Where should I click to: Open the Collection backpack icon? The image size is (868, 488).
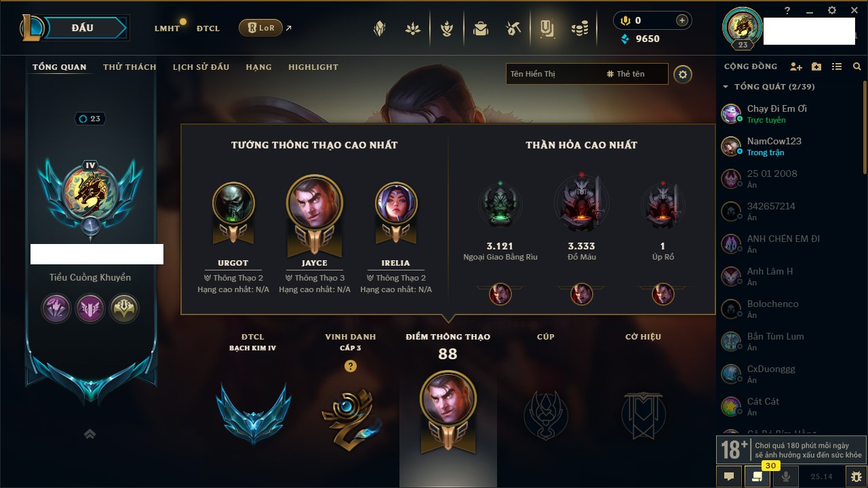(x=481, y=28)
